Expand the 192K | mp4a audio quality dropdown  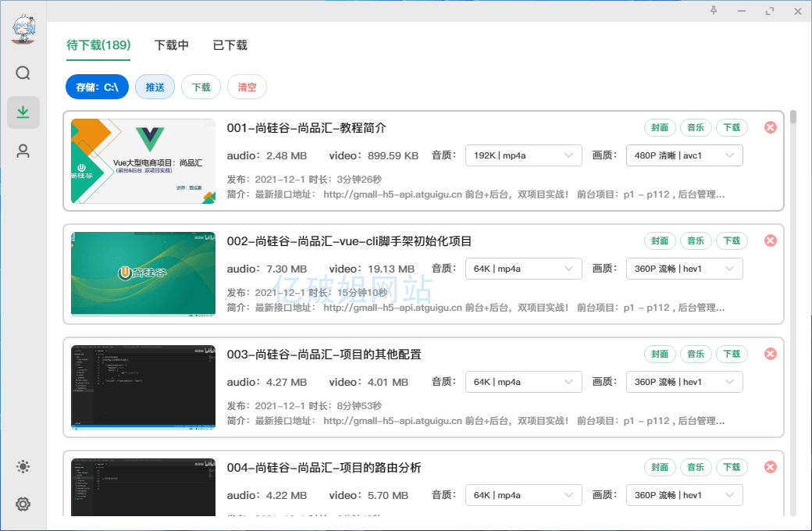pyautogui.click(x=523, y=155)
